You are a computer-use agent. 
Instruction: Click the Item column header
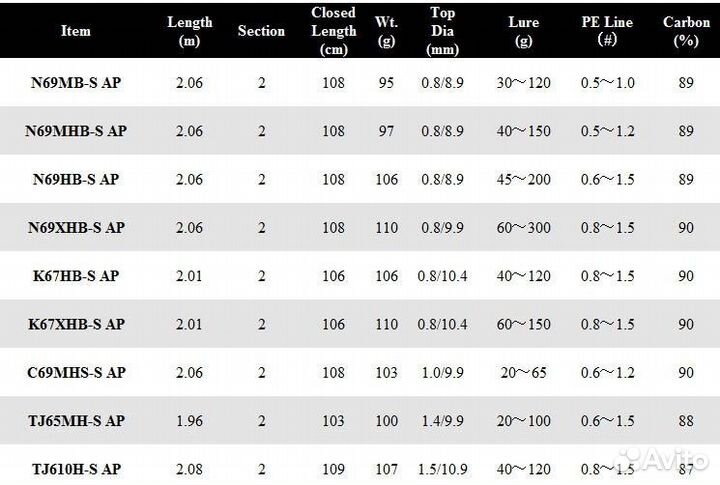point(76,31)
